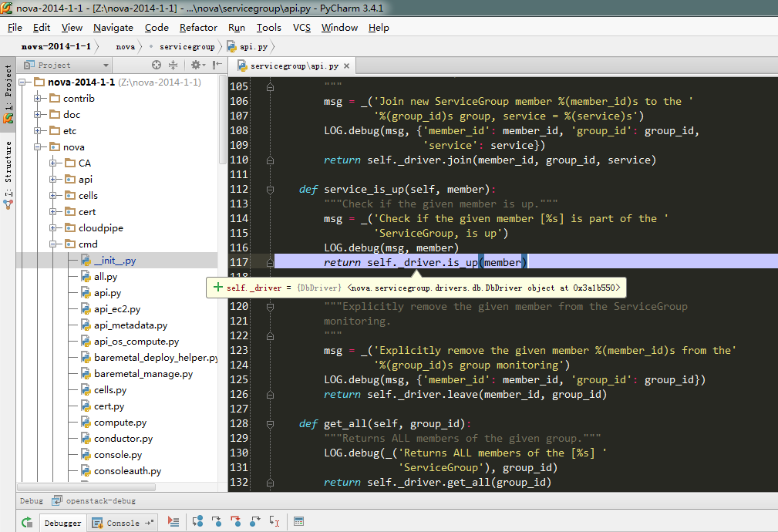
Task: Toggle fold marker at line 126
Action: (x=270, y=395)
